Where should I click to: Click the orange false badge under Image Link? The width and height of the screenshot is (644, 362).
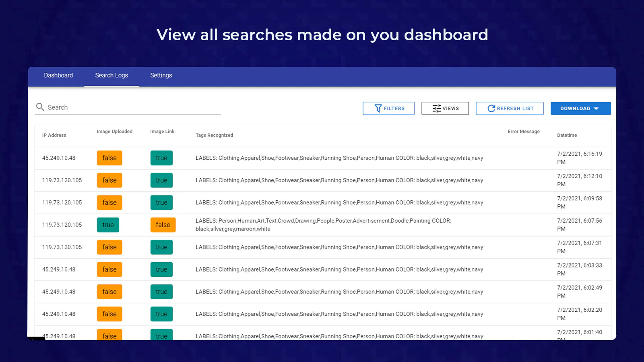coord(163,225)
